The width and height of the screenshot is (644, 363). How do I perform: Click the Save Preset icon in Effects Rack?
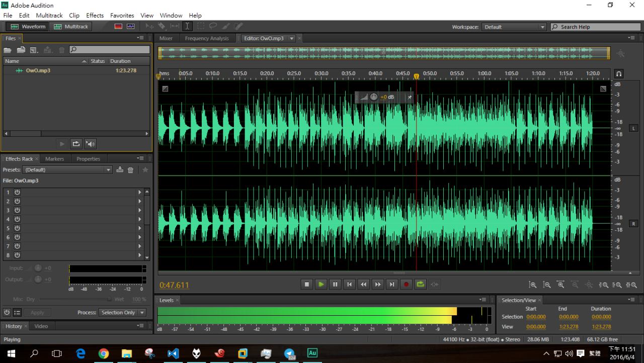[x=120, y=170]
